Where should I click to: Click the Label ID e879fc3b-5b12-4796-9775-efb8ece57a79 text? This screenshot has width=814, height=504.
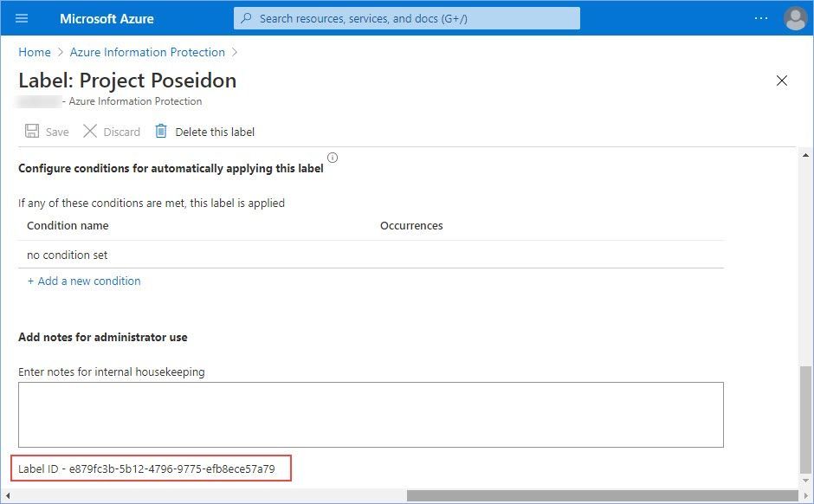click(x=146, y=468)
